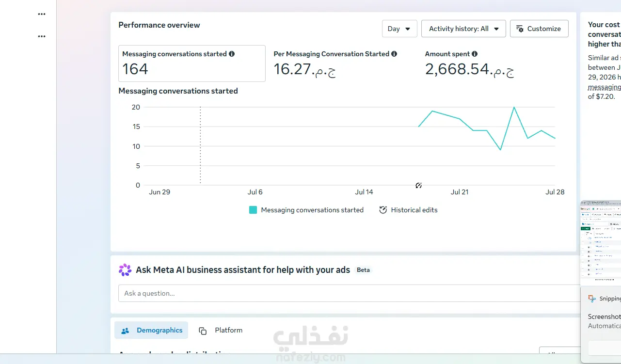621x364 pixels.
Task: Click the Messaging conversations started chart title
Action: coord(178,91)
